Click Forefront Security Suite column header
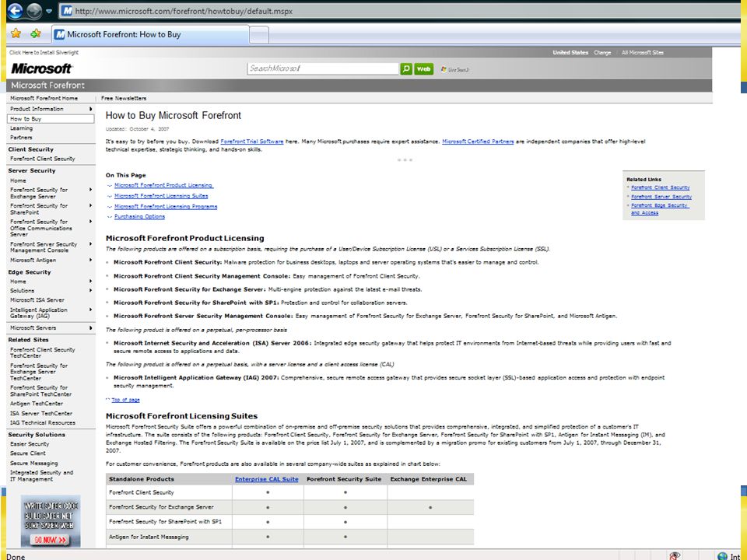This screenshot has height=560, width=747. pos(344,479)
